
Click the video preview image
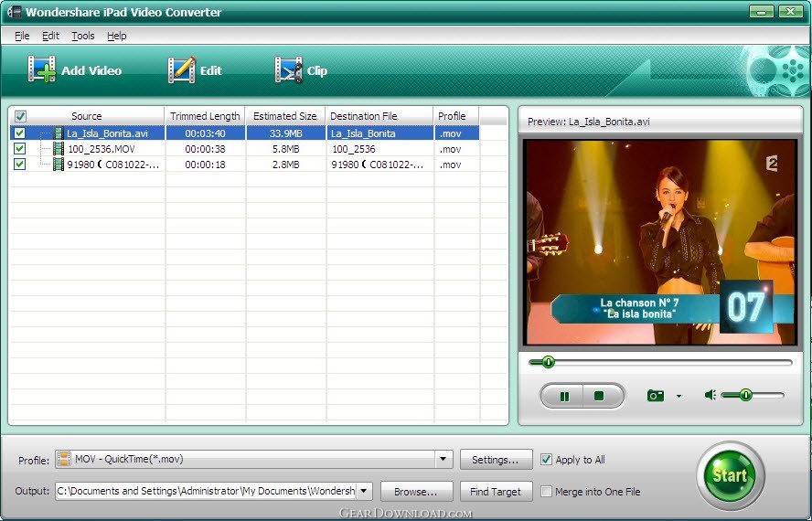click(660, 242)
